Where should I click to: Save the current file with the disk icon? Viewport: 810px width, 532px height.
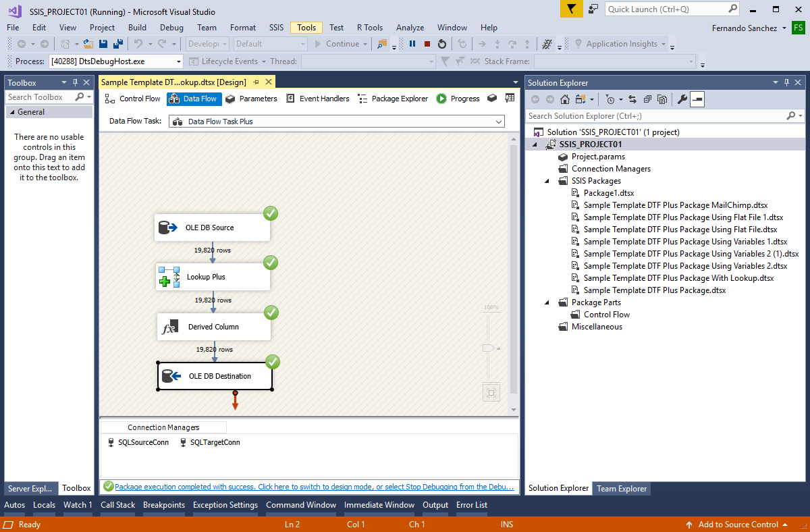pos(103,44)
